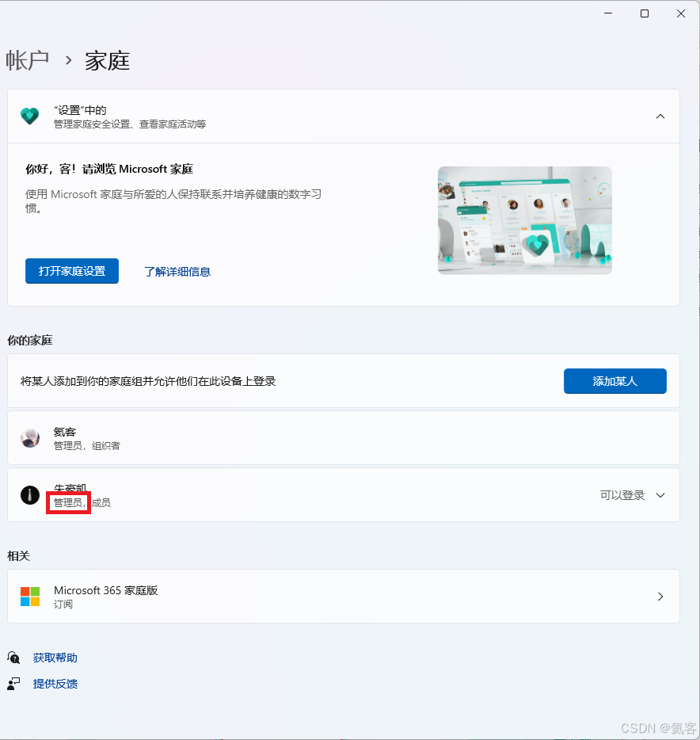Image resolution: width=700 pixels, height=740 pixels.
Task: Click the Family Safety heart icon
Action: point(30,116)
